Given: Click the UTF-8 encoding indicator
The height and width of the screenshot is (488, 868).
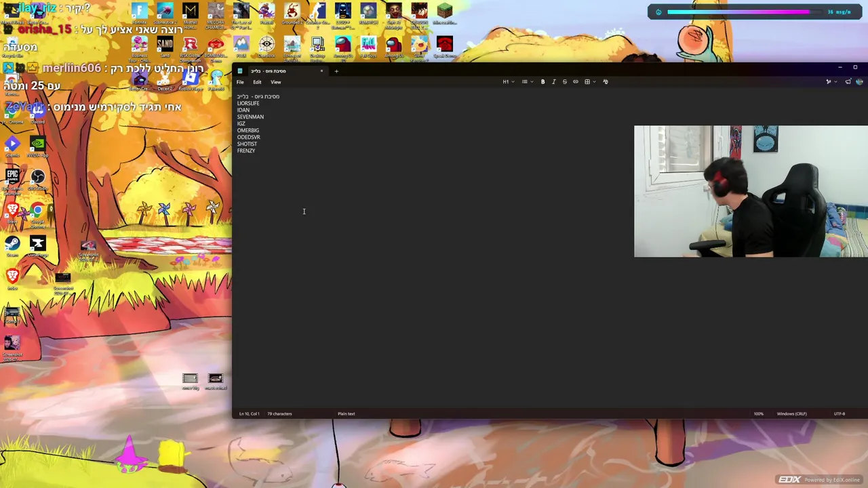Looking at the screenshot, I should (840, 413).
